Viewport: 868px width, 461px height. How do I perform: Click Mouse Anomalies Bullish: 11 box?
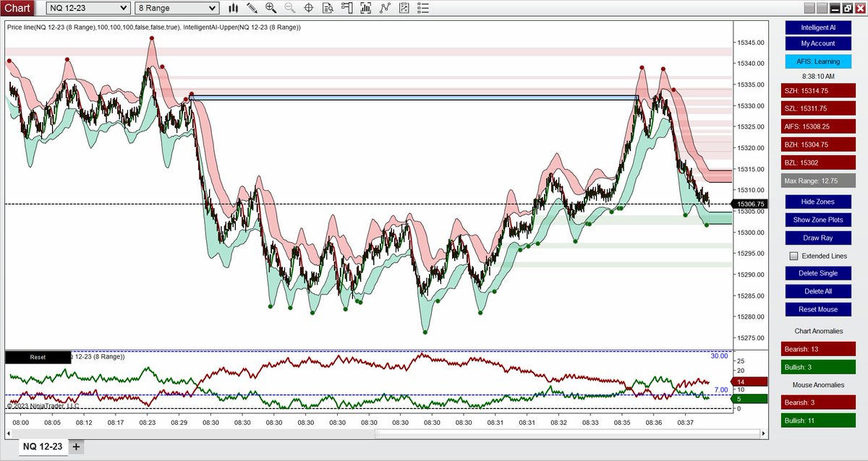pyautogui.click(x=818, y=421)
